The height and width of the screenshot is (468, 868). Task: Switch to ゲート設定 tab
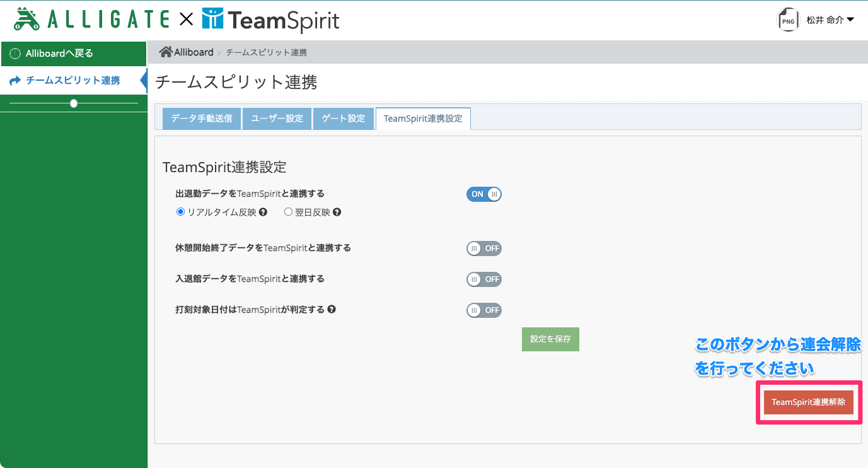tap(344, 119)
